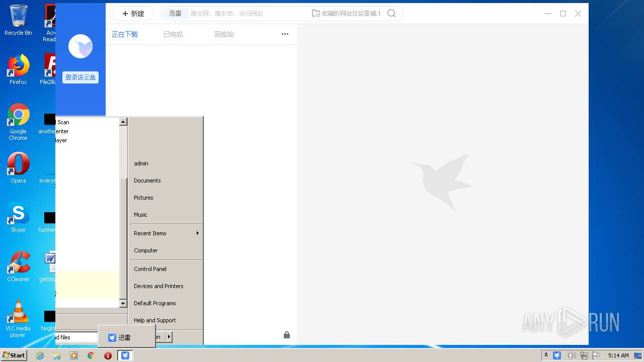Open the three-dot more options menu
644x362 pixels.
coord(285,34)
